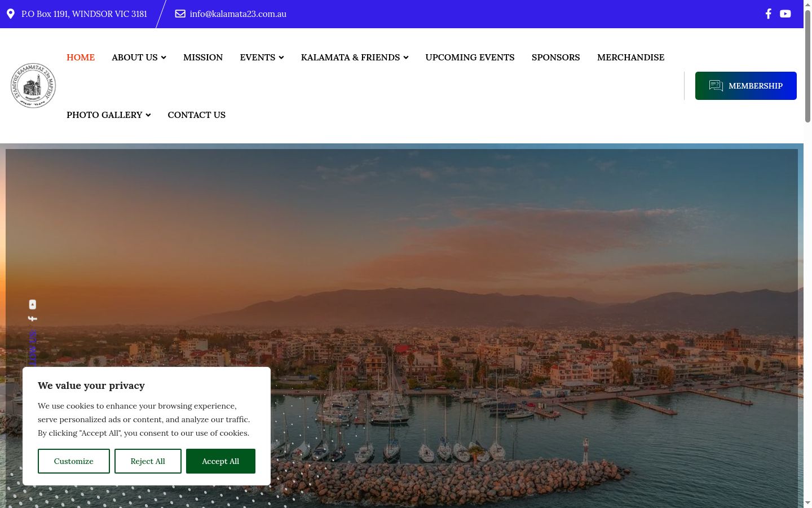Click the envelope email icon
Screen dimensions: 812x508
click(180, 14)
